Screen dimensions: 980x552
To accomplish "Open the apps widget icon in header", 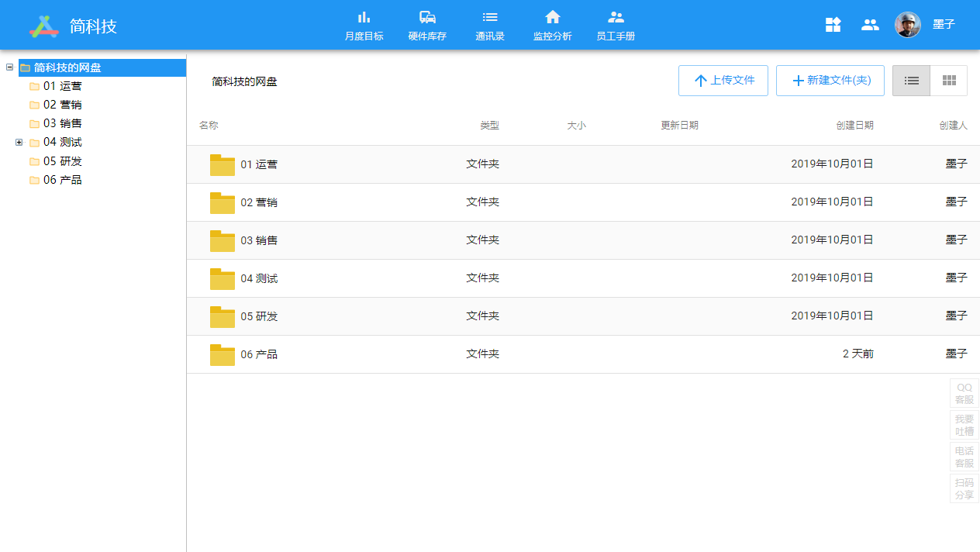I will [833, 25].
